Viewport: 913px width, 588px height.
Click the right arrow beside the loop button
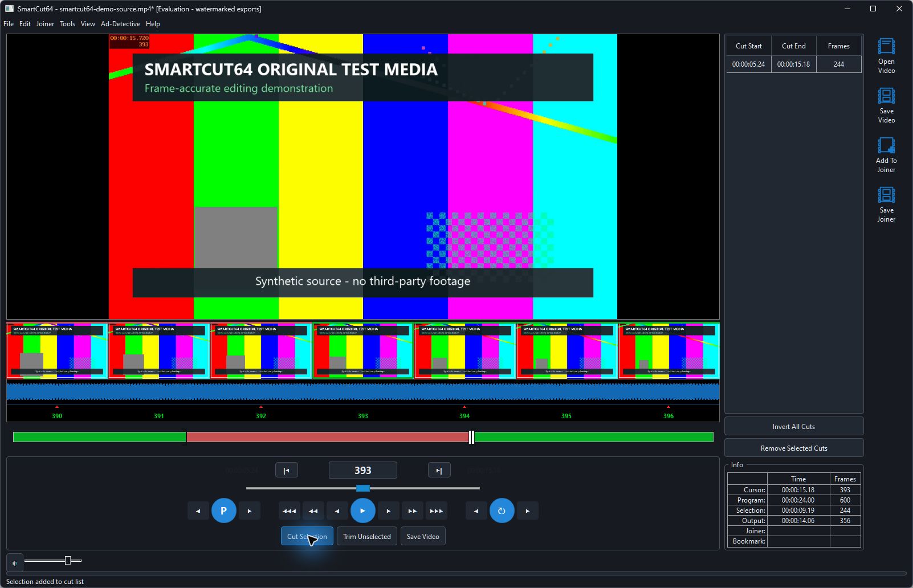click(528, 511)
